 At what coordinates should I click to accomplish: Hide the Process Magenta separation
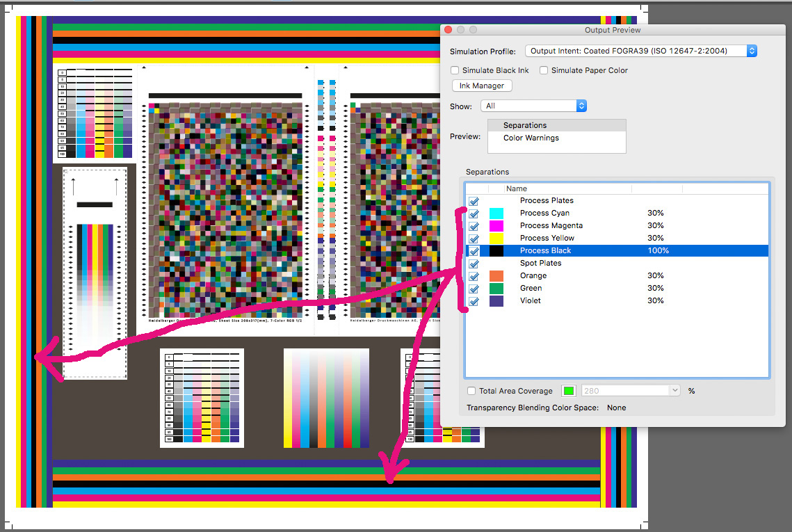(x=474, y=226)
